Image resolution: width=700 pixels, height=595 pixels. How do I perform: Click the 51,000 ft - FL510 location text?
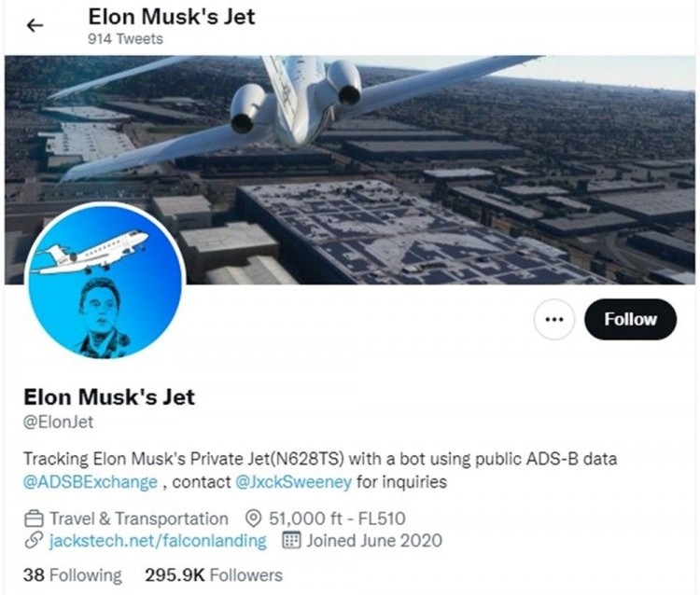pyautogui.click(x=336, y=519)
